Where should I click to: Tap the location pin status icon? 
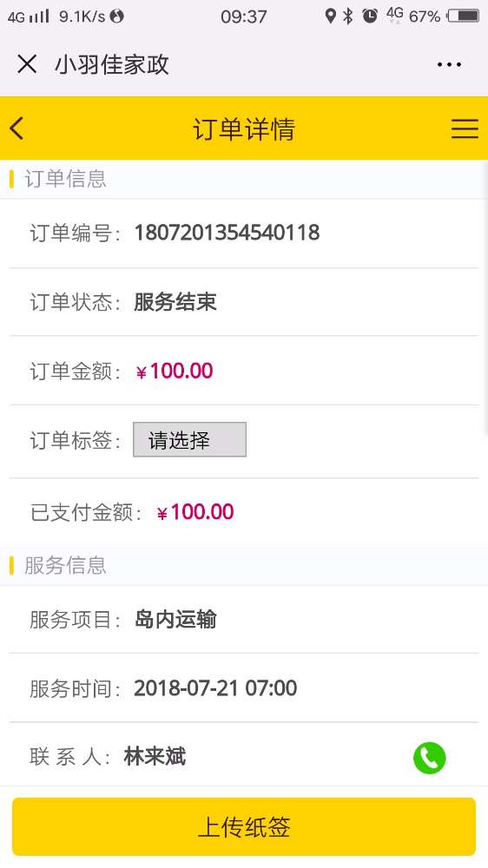pyautogui.click(x=330, y=16)
